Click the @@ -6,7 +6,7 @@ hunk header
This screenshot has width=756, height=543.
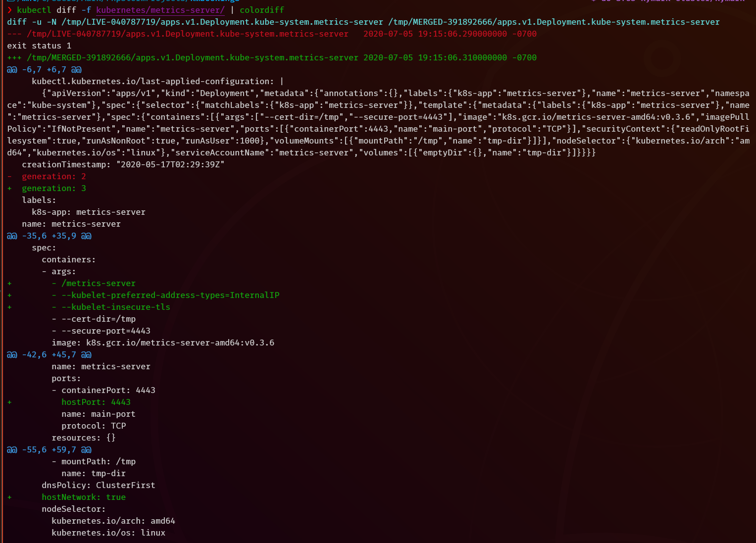(44, 69)
